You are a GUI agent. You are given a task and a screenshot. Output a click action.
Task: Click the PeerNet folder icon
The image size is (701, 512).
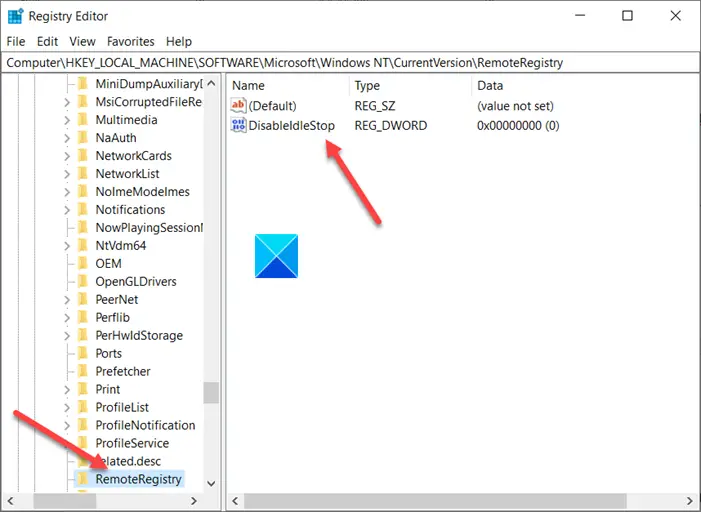83,299
